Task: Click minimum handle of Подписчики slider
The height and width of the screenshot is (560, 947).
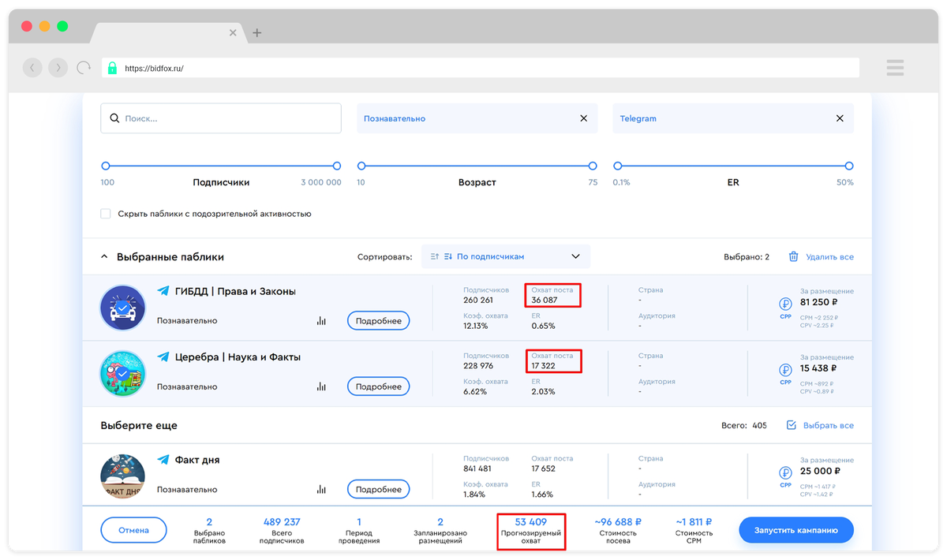Action: pyautogui.click(x=106, y=166)
